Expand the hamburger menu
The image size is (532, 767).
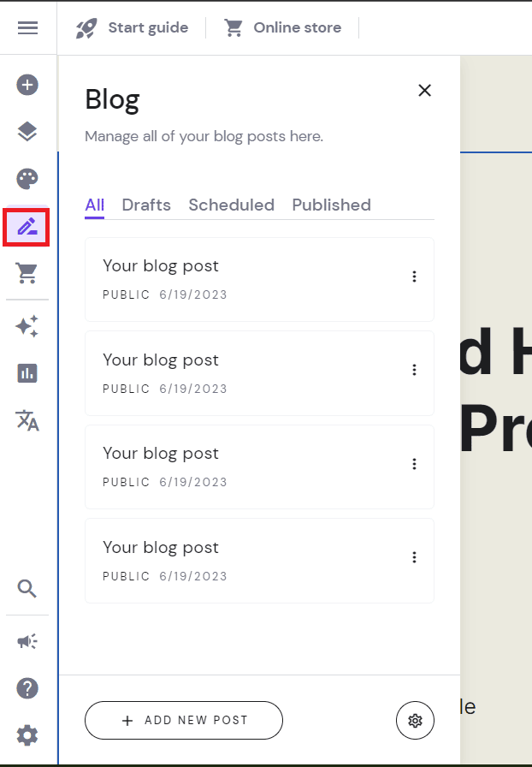(28, 27)
